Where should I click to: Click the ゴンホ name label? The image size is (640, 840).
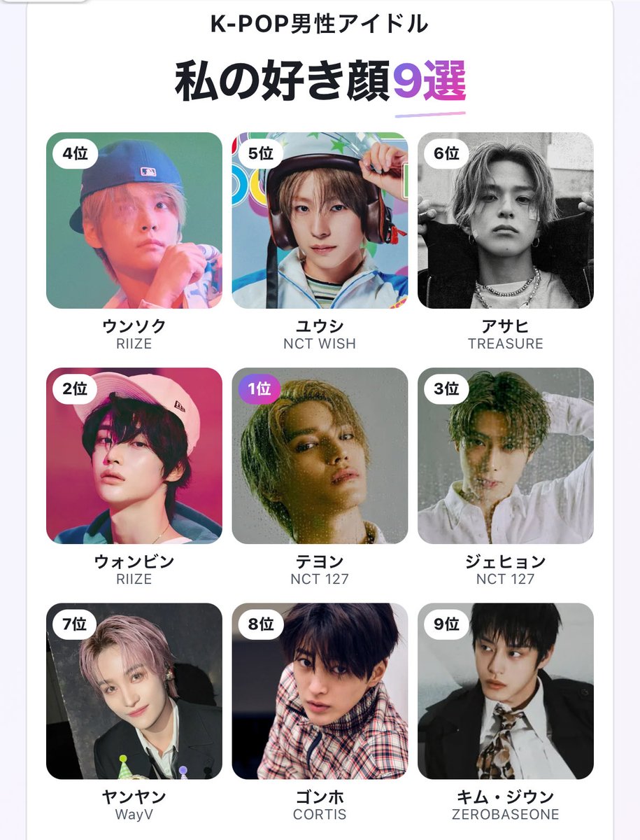click(x=320, y=797)
